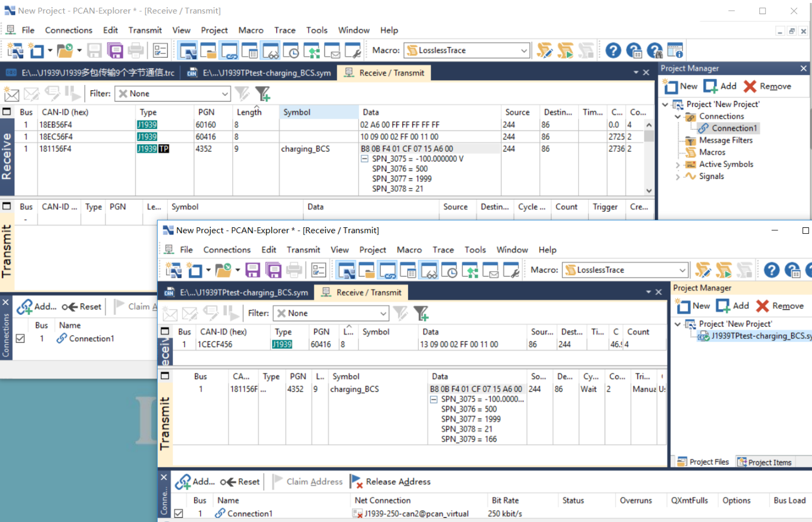The width and height of the screenshot is (812, 522).
Task: Collapse Project 'New Project' node in front window
Action: tap(678, 324)
